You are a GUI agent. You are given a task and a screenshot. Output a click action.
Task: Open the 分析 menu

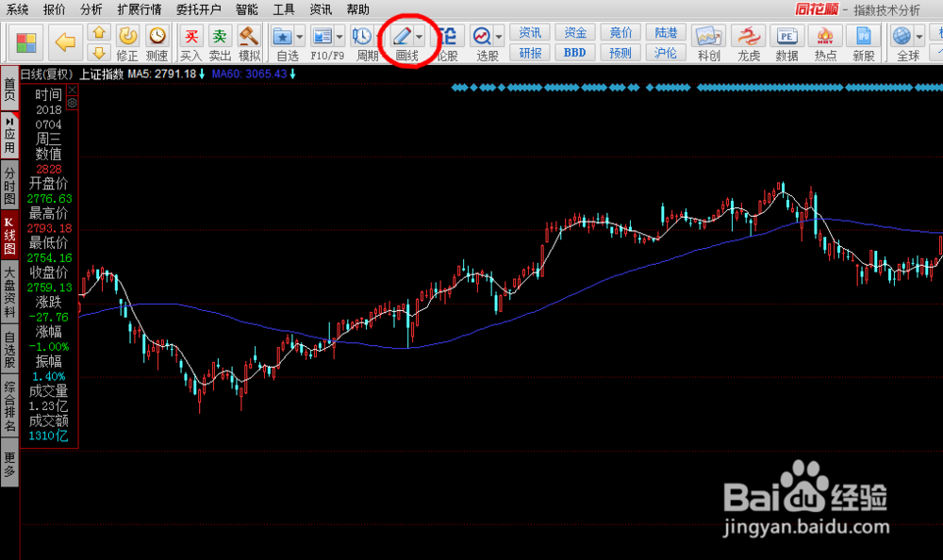pyautogui.click(x=91, y=9)
